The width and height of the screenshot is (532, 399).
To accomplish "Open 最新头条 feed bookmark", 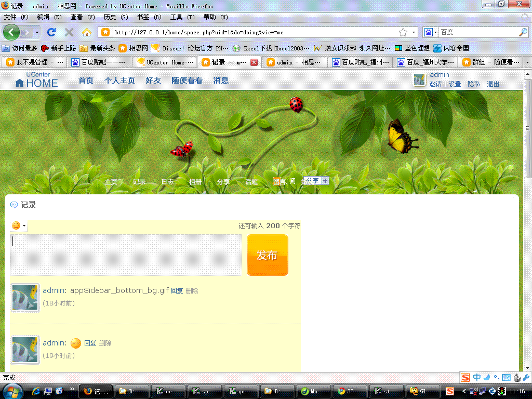I will [97, 48].
